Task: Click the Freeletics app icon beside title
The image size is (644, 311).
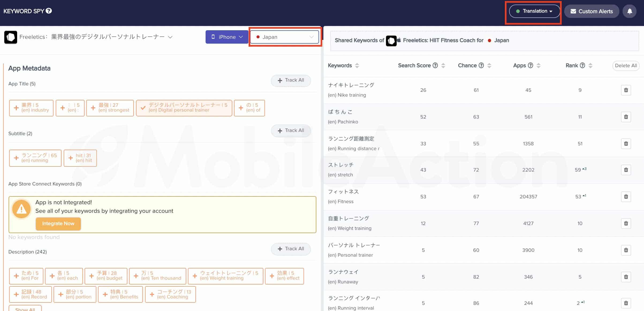Action: pos(11,37)
